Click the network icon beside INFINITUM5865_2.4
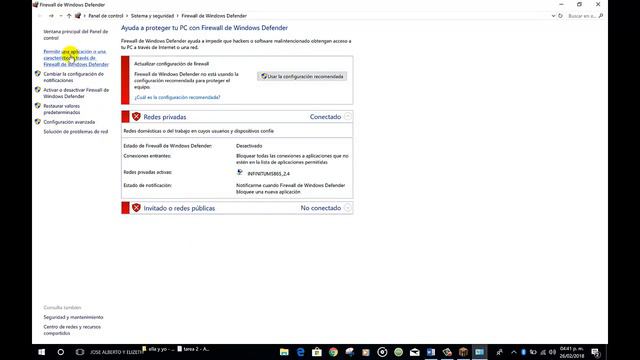This screenshot has width=640, height=360. (x=240, y=173)
